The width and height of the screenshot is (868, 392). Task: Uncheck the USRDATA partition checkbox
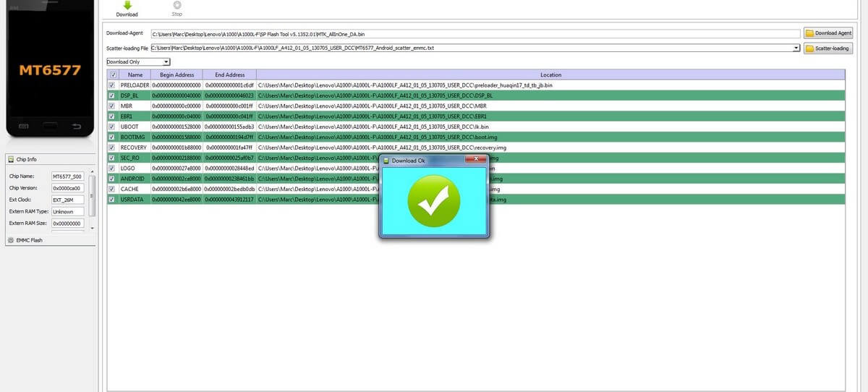pyautogui.click(x=111, y=199)
